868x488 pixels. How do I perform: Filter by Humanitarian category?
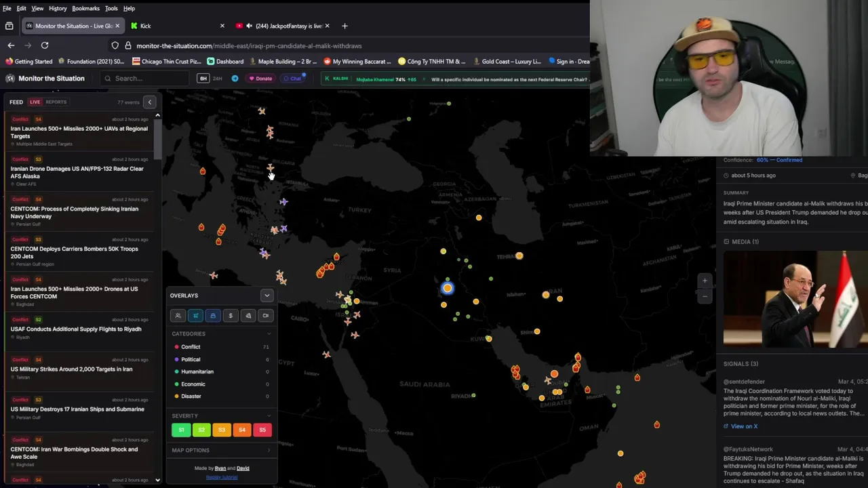pos(221,371)
